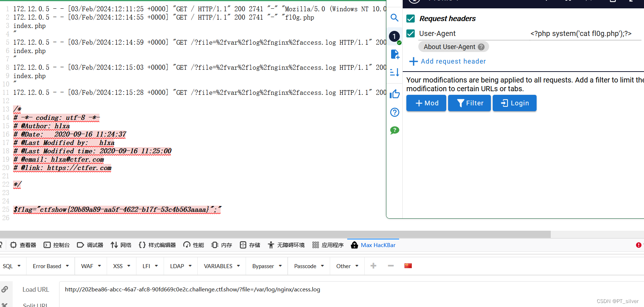
Task: Switch to the Max HacKBar tab
Action: click(373, 245)
